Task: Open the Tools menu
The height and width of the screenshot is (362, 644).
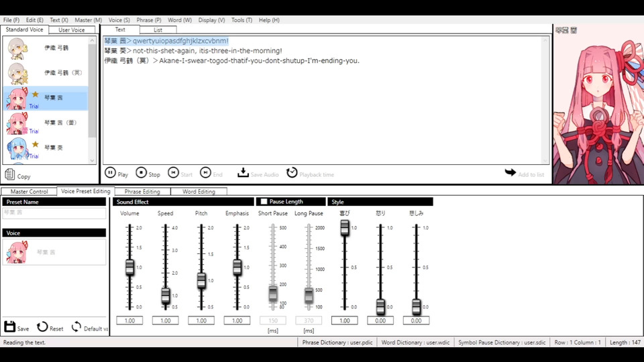Action: click(241, 19)
